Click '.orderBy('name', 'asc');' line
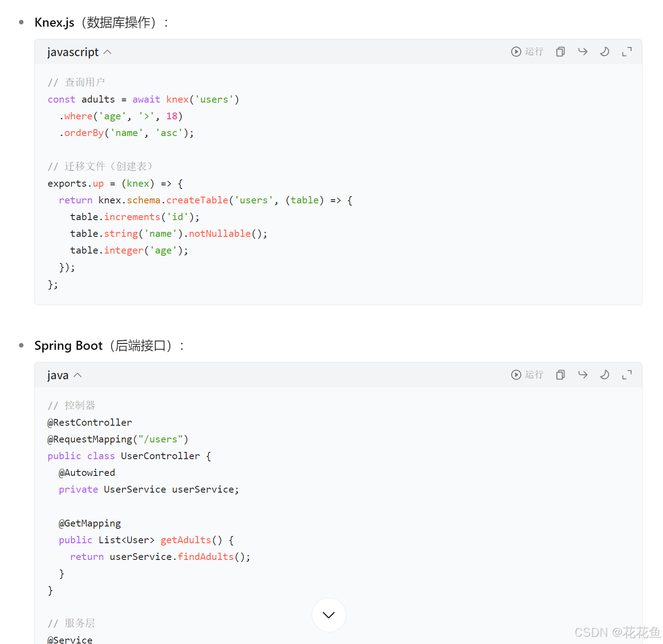 tap(127, 133)
